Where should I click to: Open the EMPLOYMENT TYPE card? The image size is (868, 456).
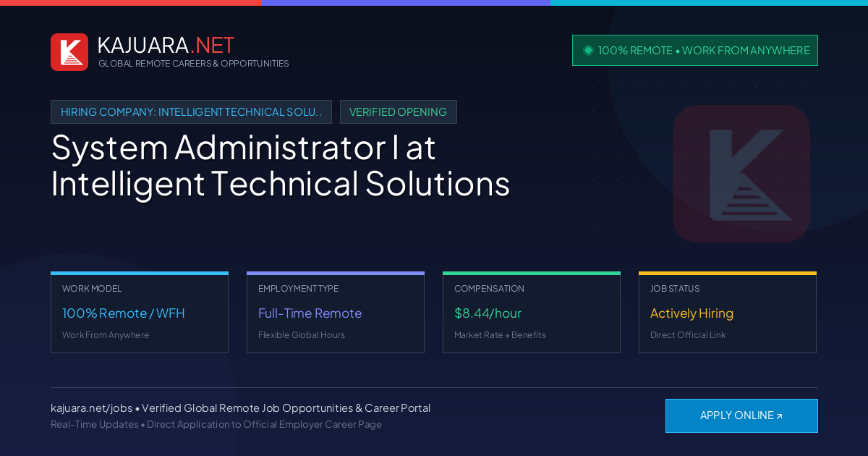336,313
